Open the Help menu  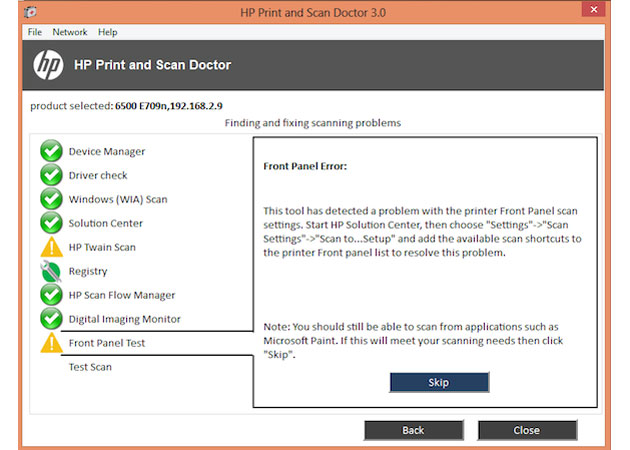click(x=107, y=32)
